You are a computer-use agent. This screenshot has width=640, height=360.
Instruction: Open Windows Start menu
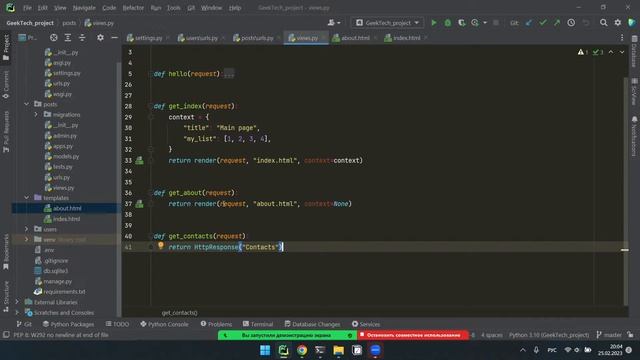pos(265,350)
